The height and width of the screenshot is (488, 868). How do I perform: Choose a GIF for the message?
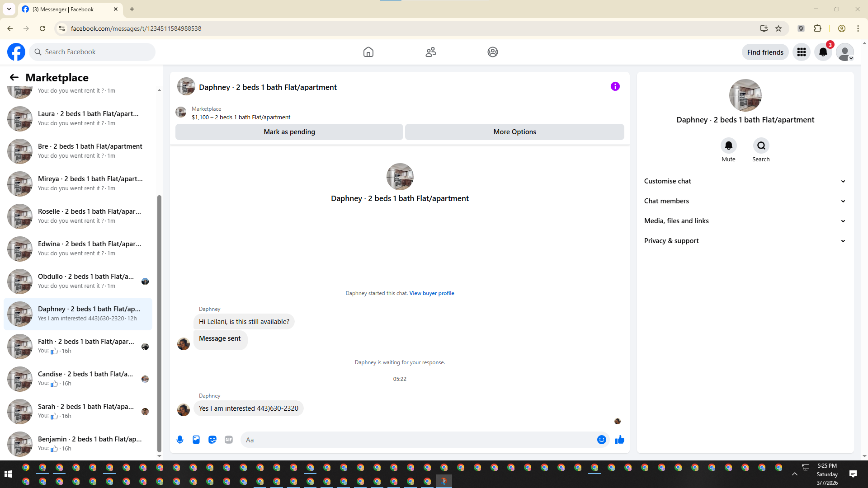click(x=229, y=440)
